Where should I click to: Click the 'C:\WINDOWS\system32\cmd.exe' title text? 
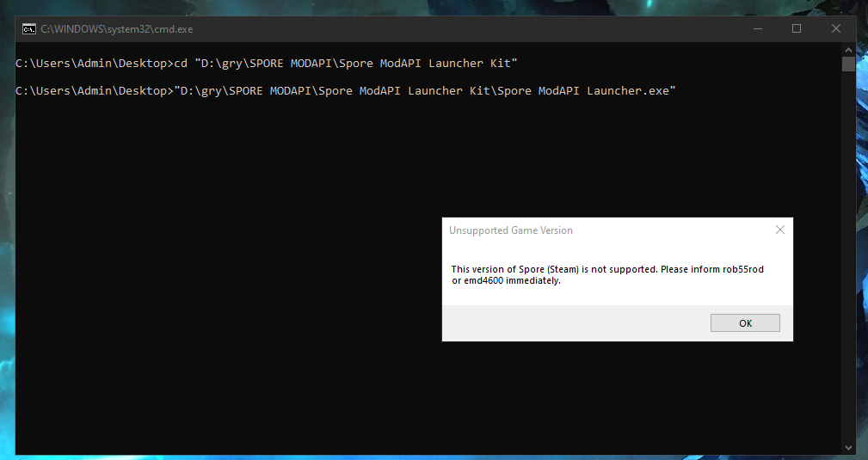[117, 29]
